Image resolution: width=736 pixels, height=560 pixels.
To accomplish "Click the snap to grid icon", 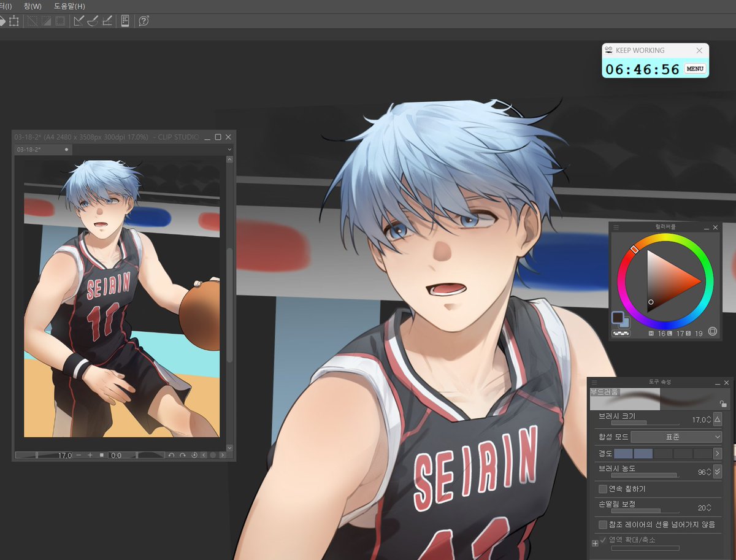I will click(107, 21).
